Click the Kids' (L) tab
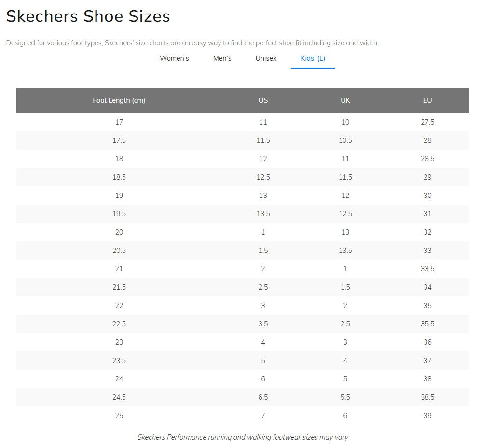The image size is (480, 448). pos(313,58)
